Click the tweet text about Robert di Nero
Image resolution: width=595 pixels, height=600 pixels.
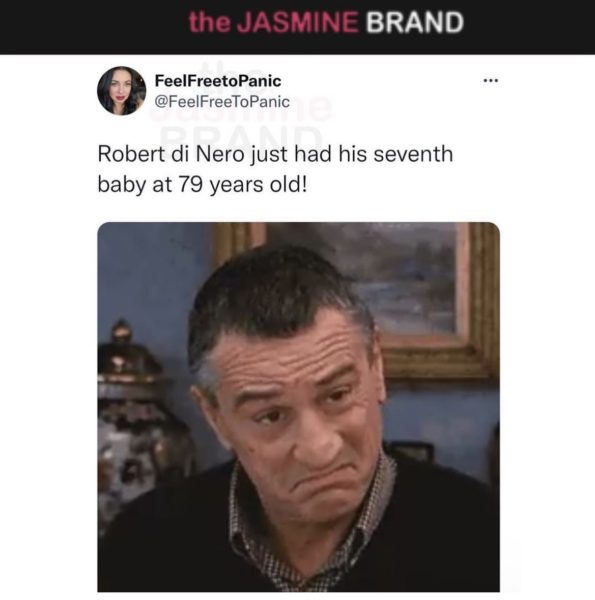tap(275, 169)
